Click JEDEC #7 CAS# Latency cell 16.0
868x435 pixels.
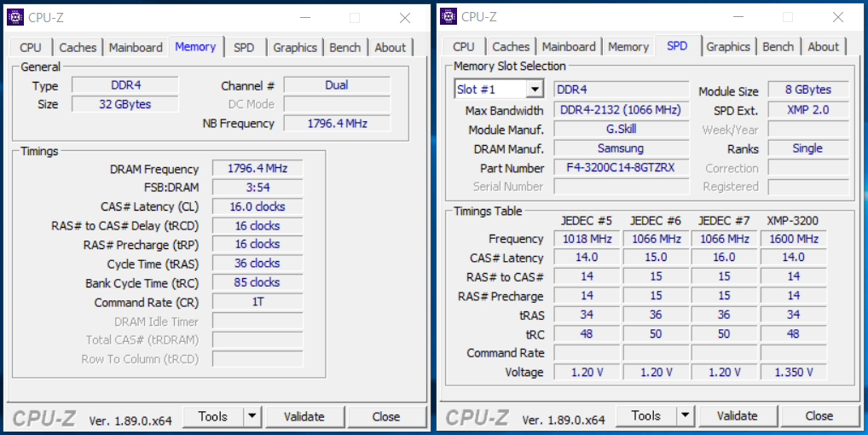[724, 258]
